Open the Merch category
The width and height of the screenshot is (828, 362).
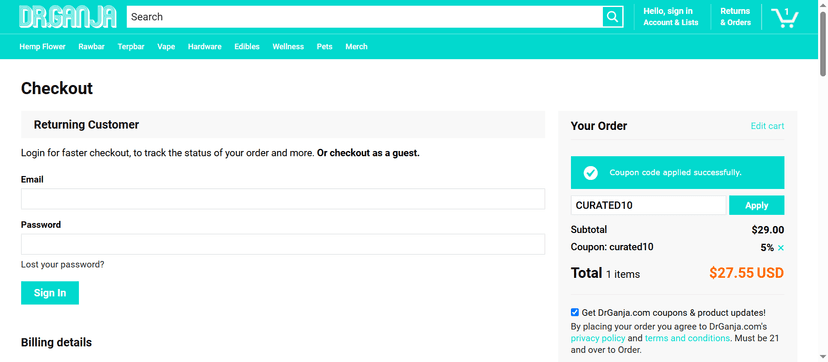tap(356, 46)
